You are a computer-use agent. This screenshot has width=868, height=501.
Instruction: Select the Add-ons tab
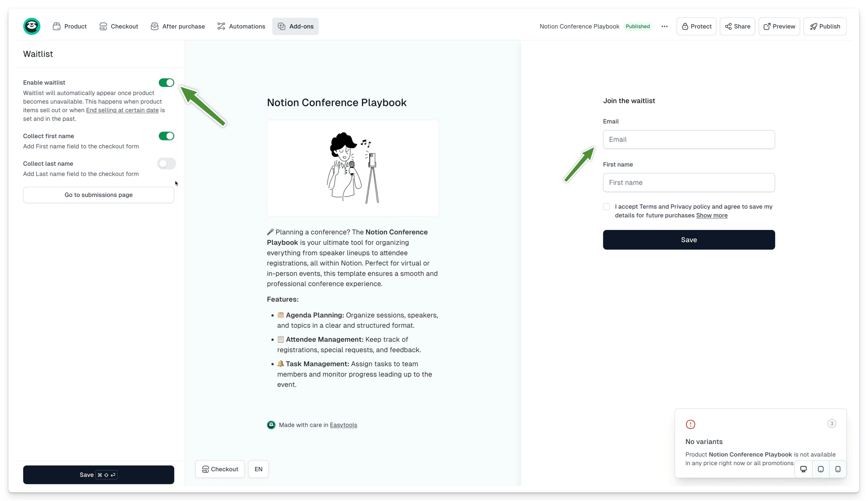(x=295, y=26)
